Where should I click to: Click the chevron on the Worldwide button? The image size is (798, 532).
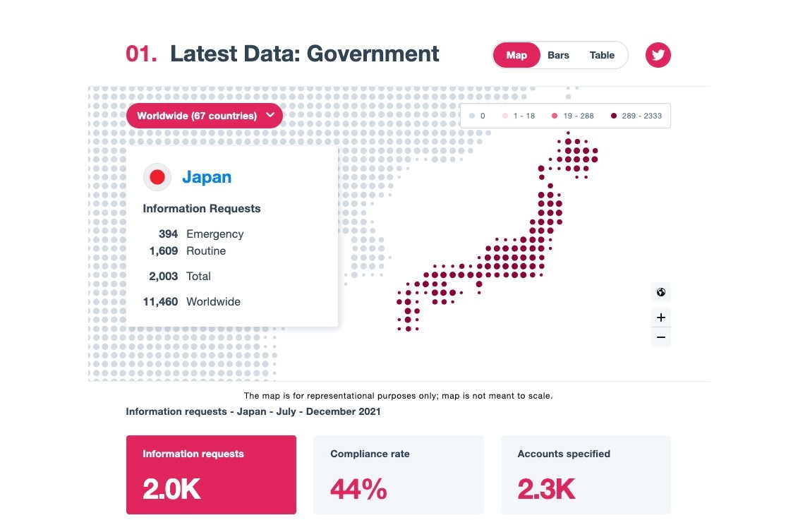click(x=270, y=115)
